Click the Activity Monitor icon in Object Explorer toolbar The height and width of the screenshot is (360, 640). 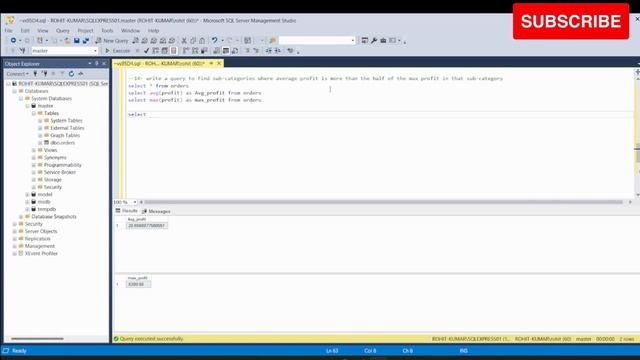[81, 74]
